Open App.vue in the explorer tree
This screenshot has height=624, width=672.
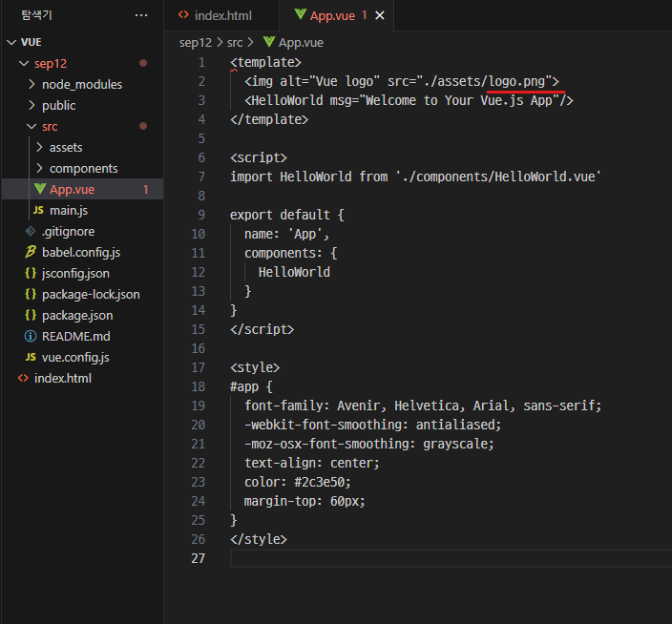[82, 189]
